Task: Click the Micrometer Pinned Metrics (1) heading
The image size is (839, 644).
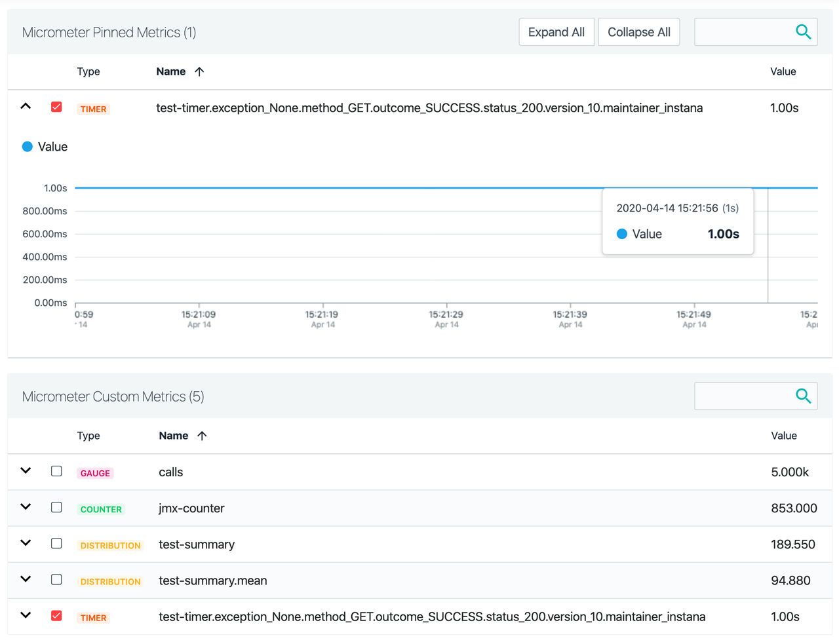Action: pos(109,32)
